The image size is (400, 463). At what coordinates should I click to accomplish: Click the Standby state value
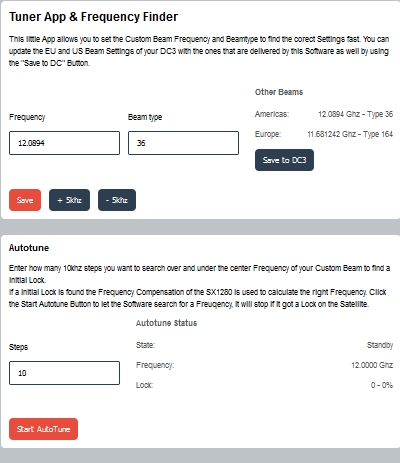(380, 345)
